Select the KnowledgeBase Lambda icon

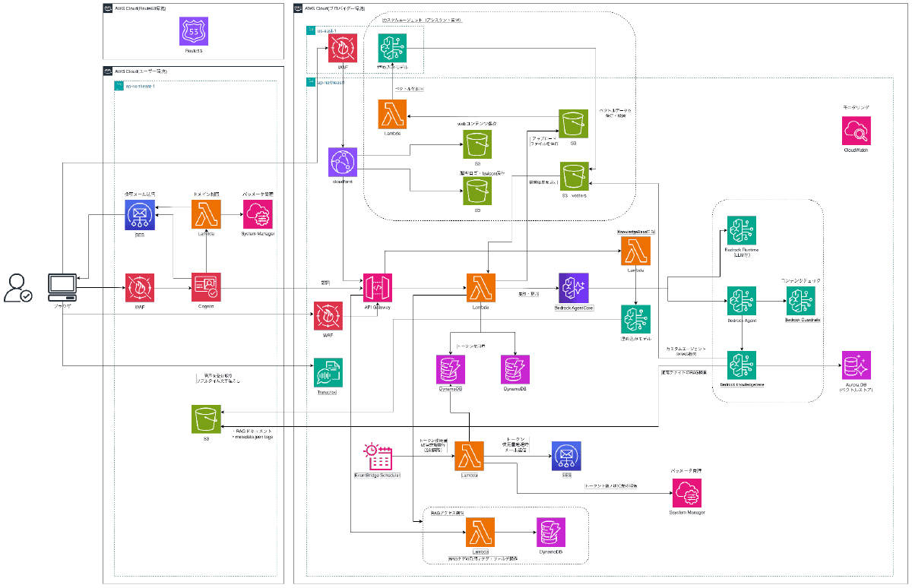click(x=635, y=250)
